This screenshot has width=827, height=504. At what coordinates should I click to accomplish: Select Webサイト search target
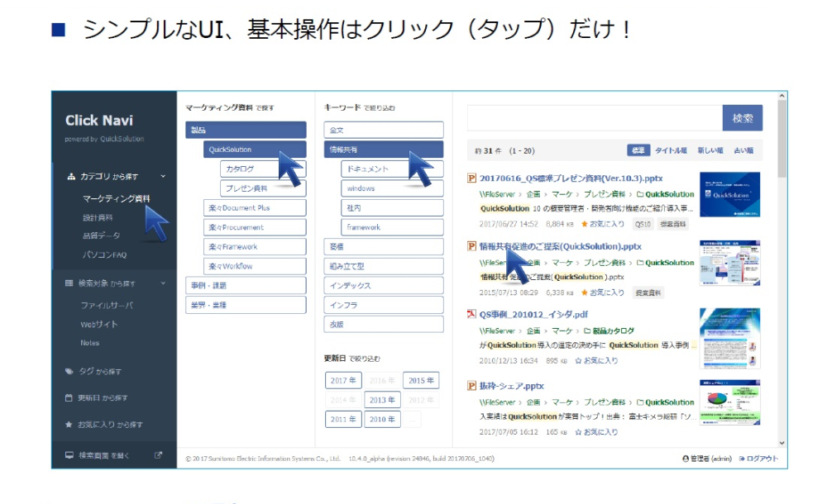(99, 324)
